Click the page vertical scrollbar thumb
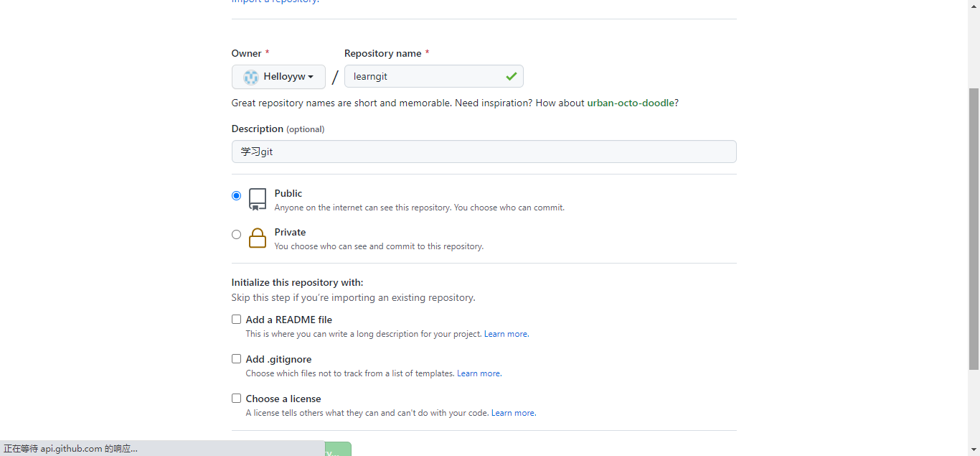The width and height of the screenshot is (980, 456). pyautogui.click(x=974, y=230)
